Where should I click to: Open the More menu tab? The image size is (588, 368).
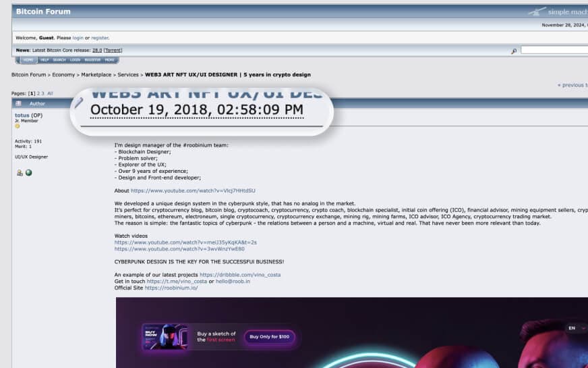(x=109, y=60)
